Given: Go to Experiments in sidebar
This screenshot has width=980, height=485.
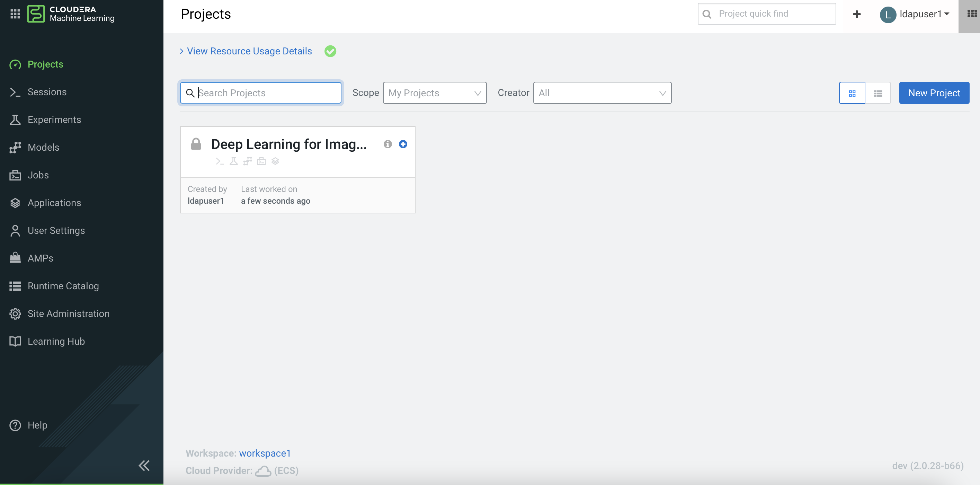Looking at the screenshot, I should 54,120.
